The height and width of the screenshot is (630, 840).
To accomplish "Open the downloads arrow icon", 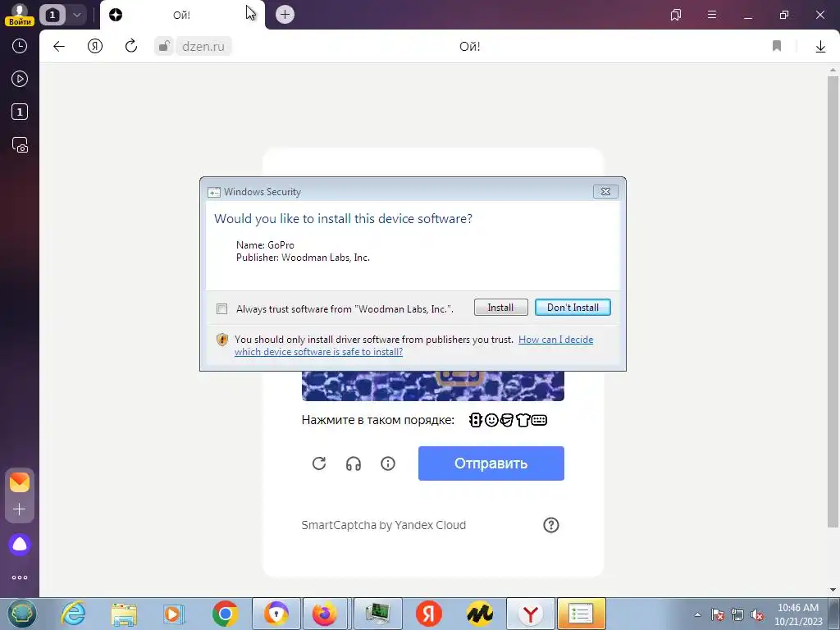I will [820, 47].
